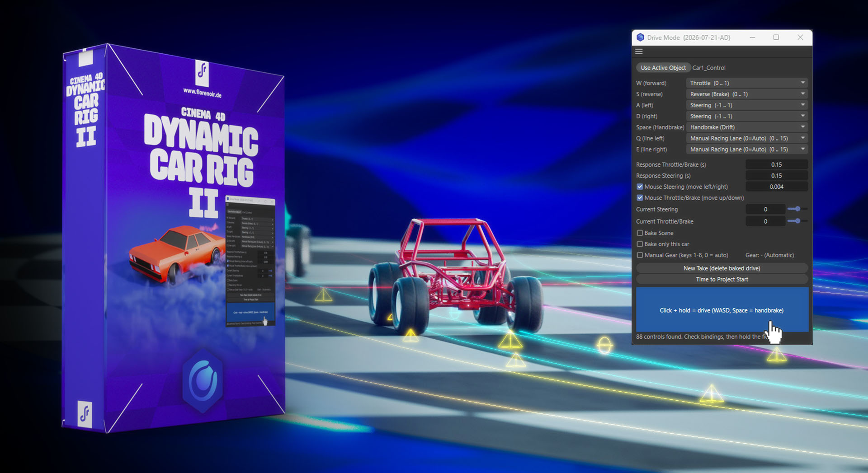Click the 88 controls found status text
Screen dimensions: 868x473
point(702,337)
